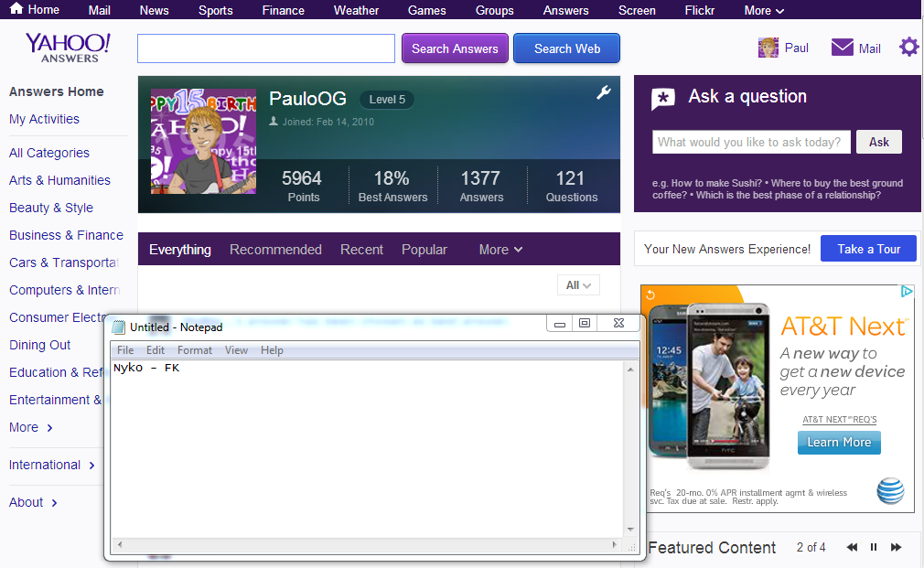This screenshot has width=924, height=568.
Task: Expand More categories in the sidebar
Action: 30,427
